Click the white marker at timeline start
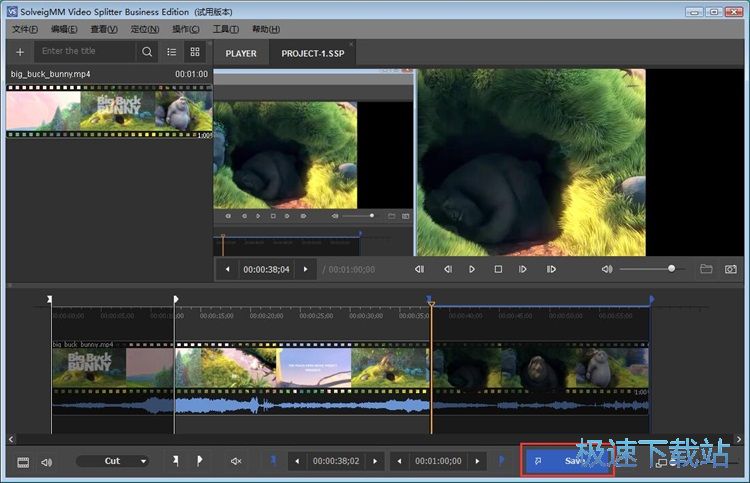Image resolution: width=750 pixels, height=483 pixels. (50, 299)
